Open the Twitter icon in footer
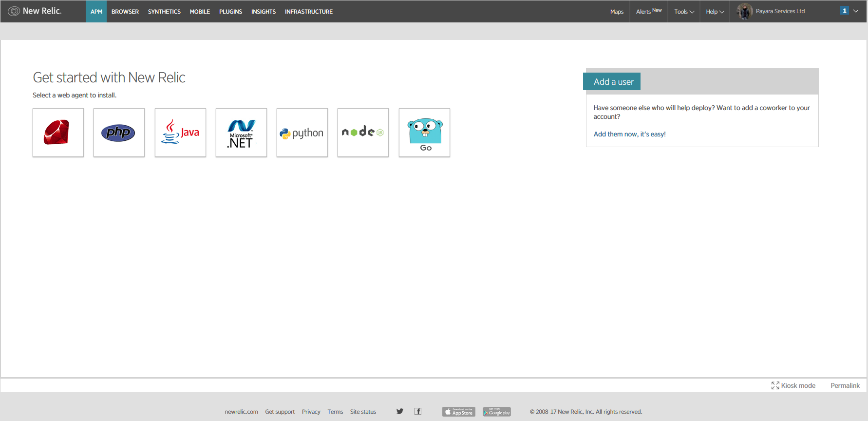The image size is (868, 421). point(400,411)
